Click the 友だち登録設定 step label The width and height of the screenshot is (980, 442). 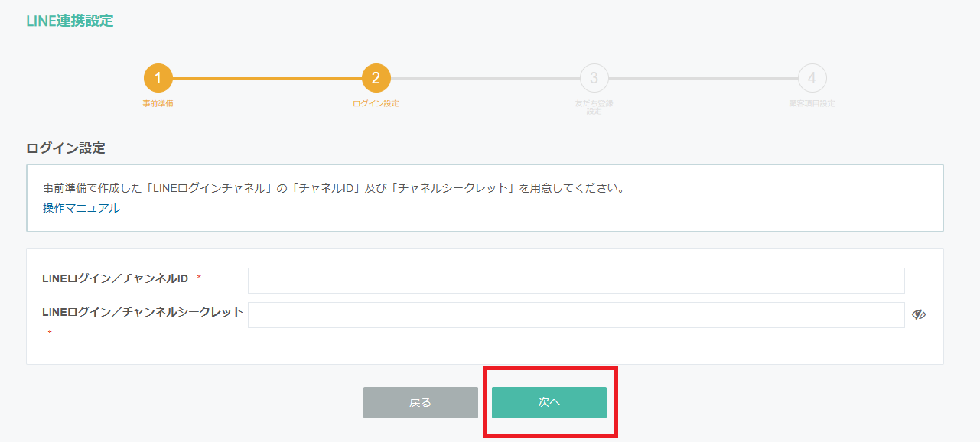[594, 107]
